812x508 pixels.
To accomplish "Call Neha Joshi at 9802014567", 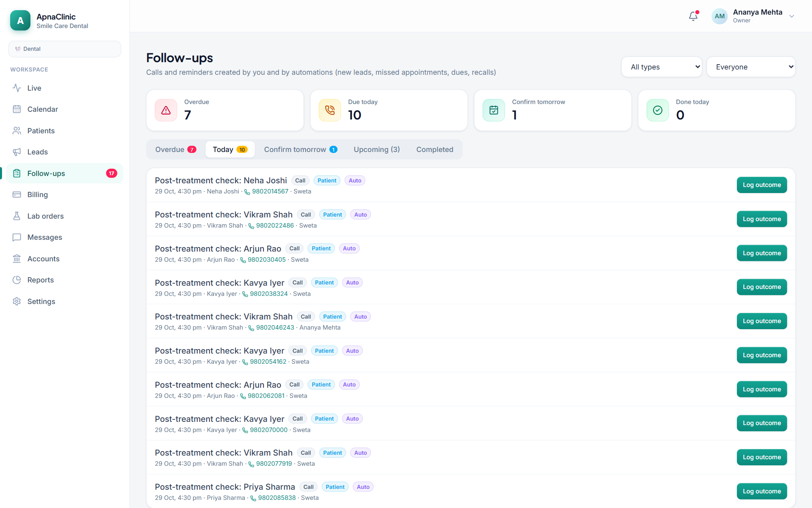I will coord(266,191).
